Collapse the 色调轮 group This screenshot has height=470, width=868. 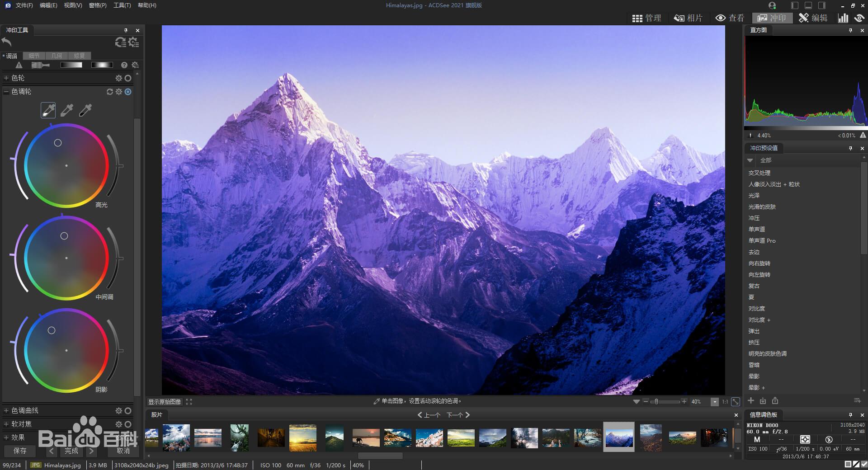[x=6, y=92]
